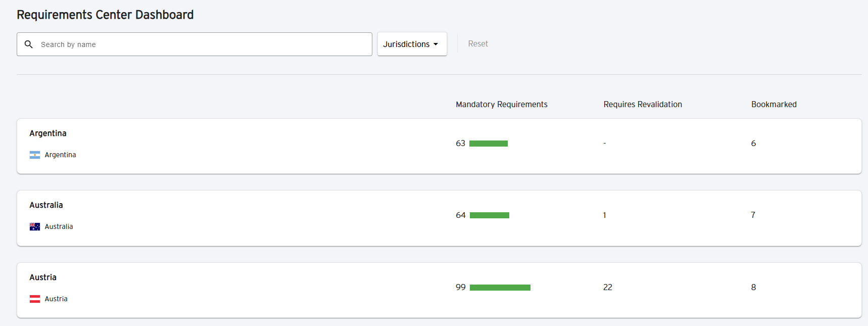Screen dimensions: 868x326
Task: Click Australia's bookmarked count of 7
Action: [753, 215]
